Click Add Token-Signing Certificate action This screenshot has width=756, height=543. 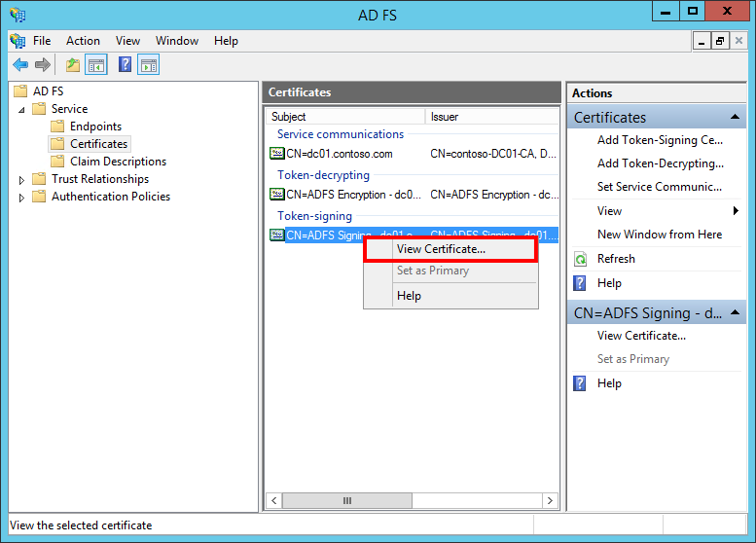(660, 140)
